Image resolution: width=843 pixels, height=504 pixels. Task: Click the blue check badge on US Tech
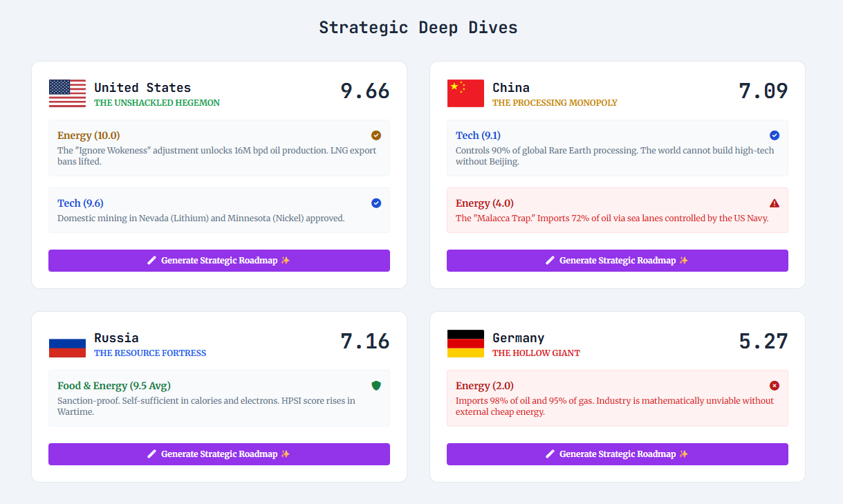376,203
